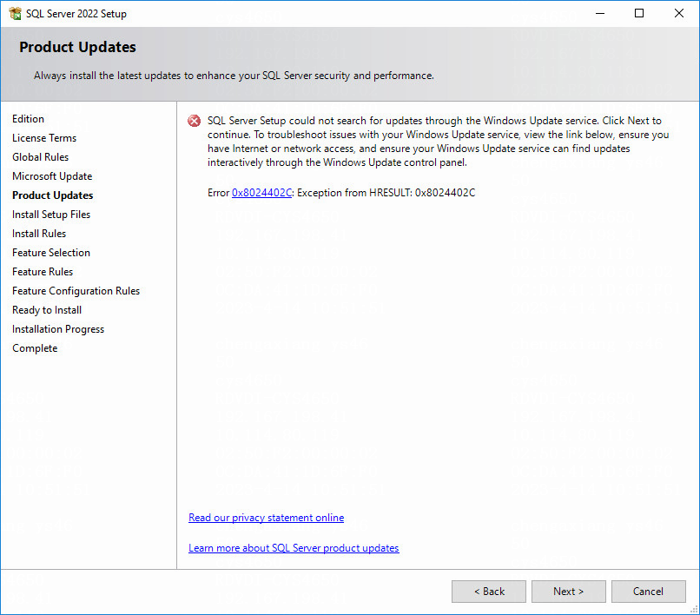Select the Feature Selection step
The width and height of the screenshot is (700, 615).
(x=51, y=253)
